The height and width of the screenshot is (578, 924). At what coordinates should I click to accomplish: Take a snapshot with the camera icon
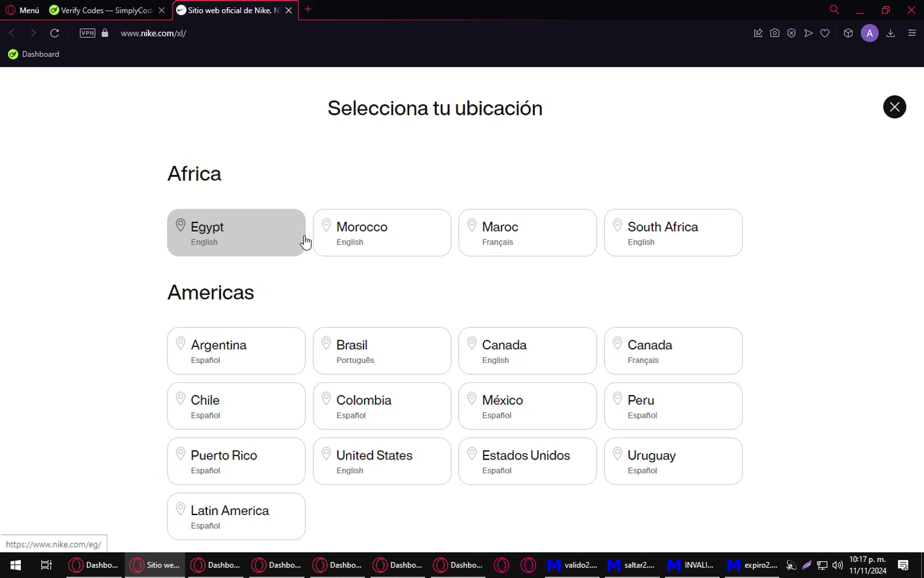(x=774, y=33)
